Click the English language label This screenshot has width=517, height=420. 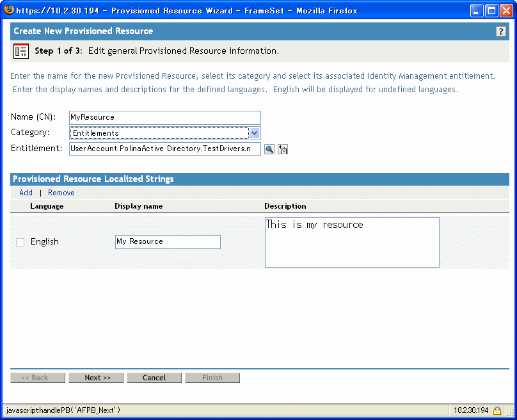coord(45,242)
